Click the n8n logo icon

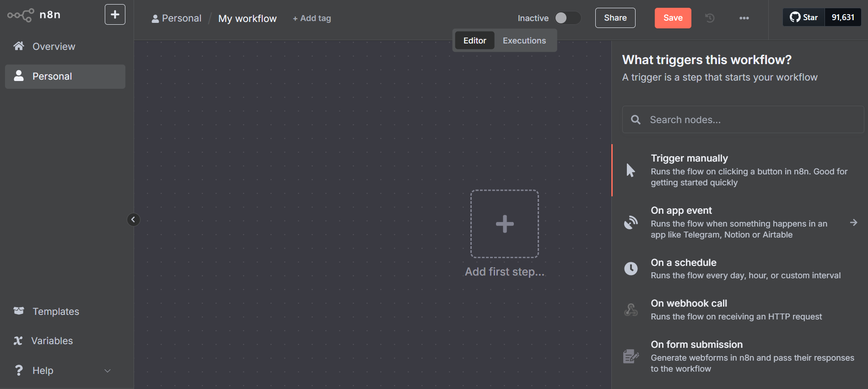[21, 15]
